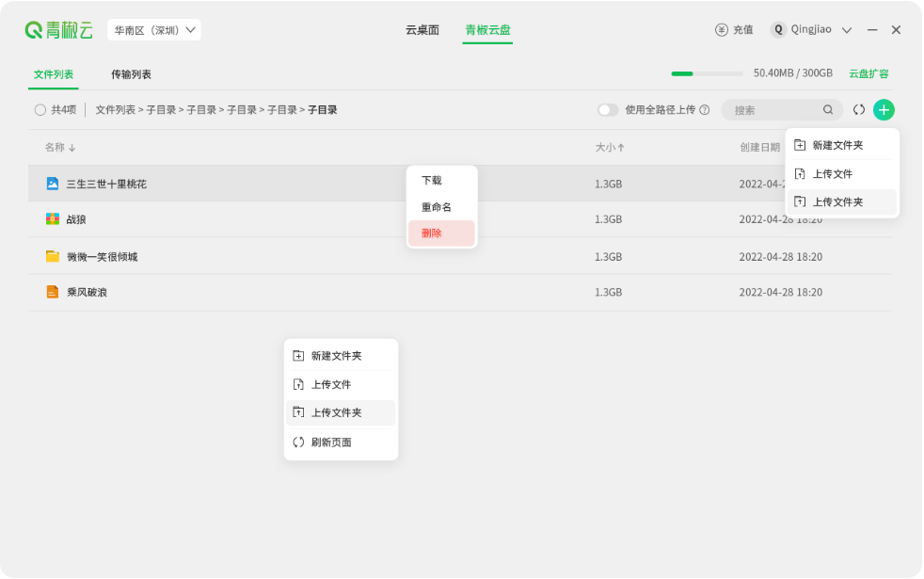Screen dimensions: 924x579
Task: Click the refresh icon beside the search box
Action: point(858,110)
